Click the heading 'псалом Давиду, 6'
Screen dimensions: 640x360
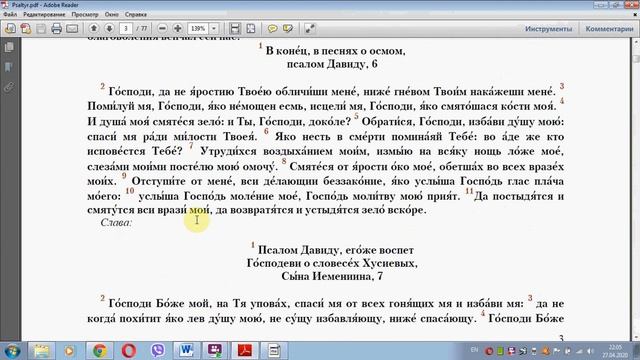pyautogui.click(x=332, y=64)
